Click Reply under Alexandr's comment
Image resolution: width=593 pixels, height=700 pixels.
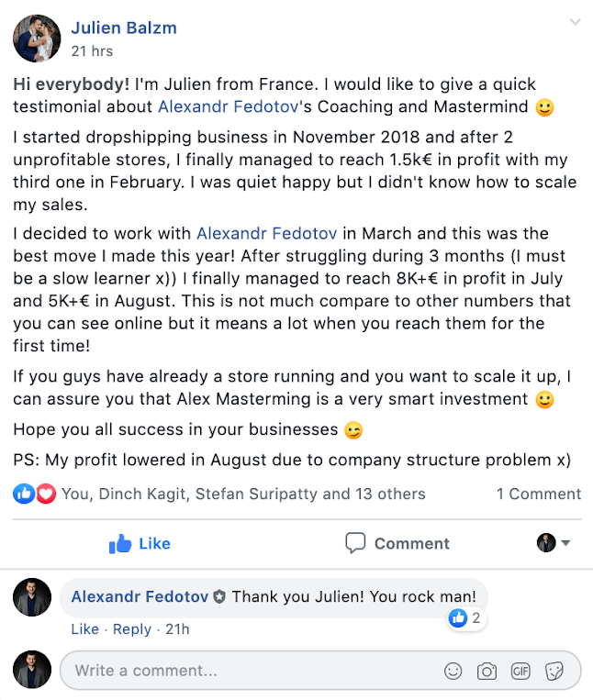click(131, 628)
